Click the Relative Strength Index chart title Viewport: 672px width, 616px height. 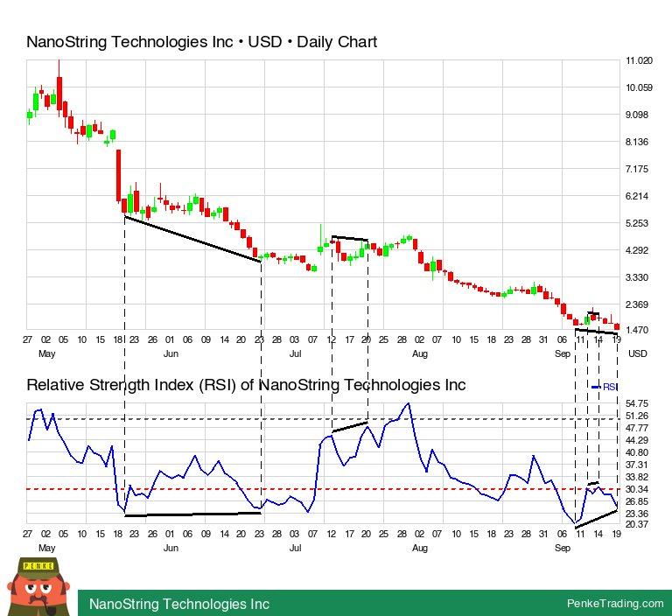pos(246,384)
